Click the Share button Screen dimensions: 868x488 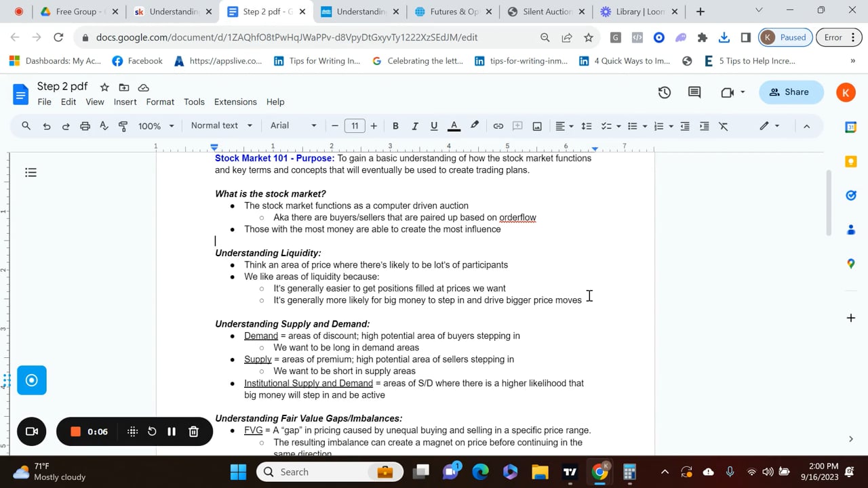pos(791,91)
